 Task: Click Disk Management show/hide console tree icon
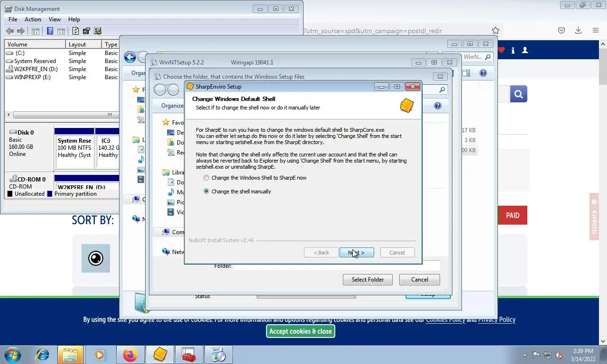36,31
